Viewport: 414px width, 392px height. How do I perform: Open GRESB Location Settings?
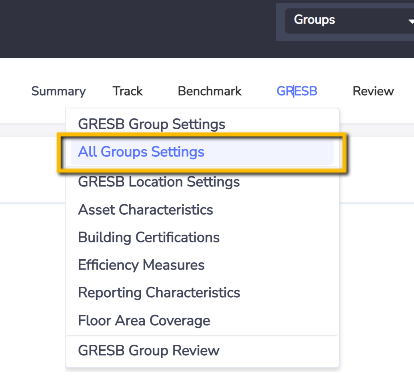[x=202, y=182]
